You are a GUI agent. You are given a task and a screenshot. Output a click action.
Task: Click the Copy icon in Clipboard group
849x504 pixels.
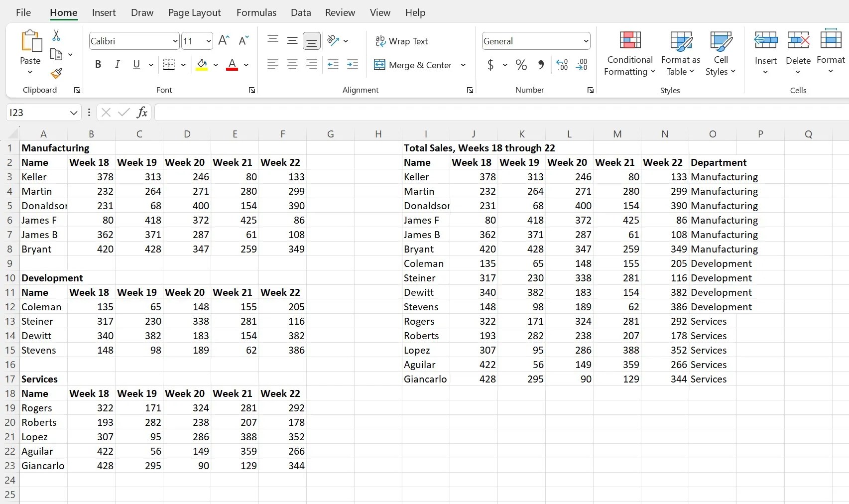coord(57,54)
